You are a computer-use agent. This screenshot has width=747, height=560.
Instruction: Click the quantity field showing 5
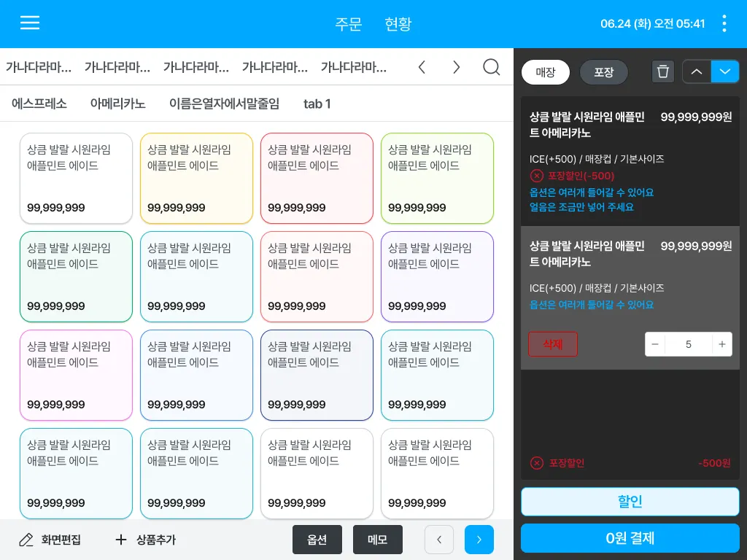tap(689, 344)
